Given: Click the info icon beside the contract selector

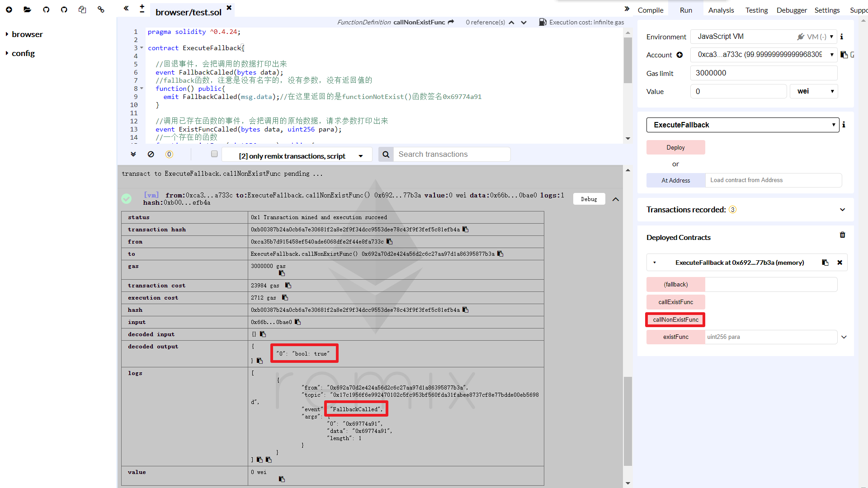Looking at the screenshot, I should point(844,125).
